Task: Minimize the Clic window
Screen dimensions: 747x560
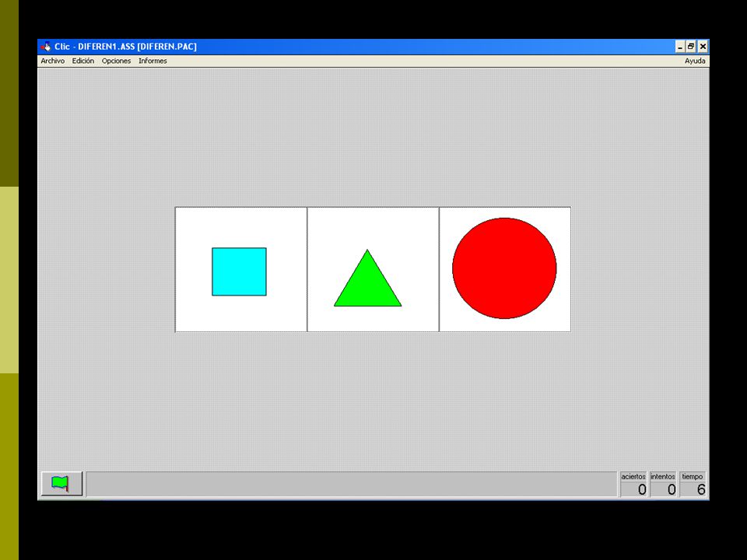Action: [x=680, y=47]
